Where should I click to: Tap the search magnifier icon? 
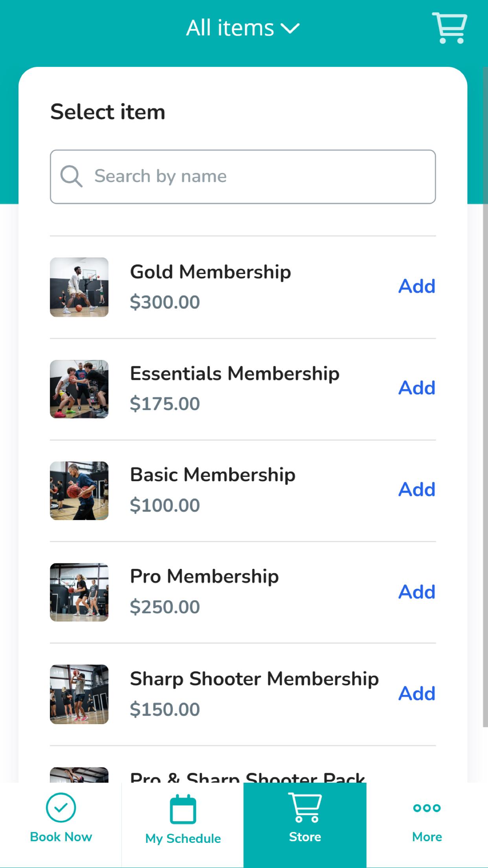click(71, 177)
